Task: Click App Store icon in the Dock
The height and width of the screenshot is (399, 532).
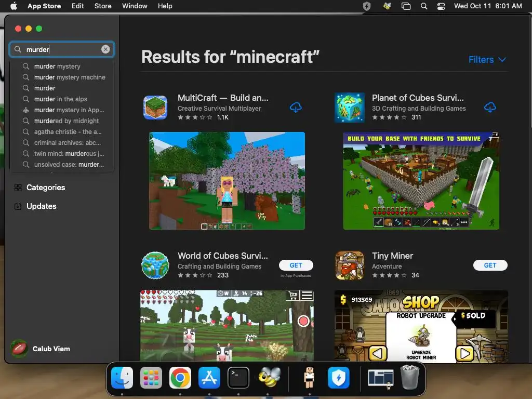Action: (x=209, y=378)
